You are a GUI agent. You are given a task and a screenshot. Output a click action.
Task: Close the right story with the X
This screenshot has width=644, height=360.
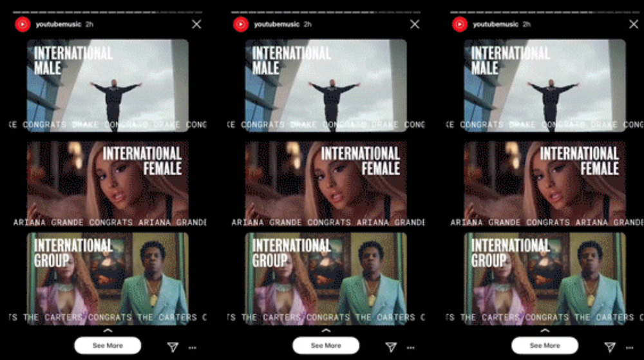tap(633, 24)
